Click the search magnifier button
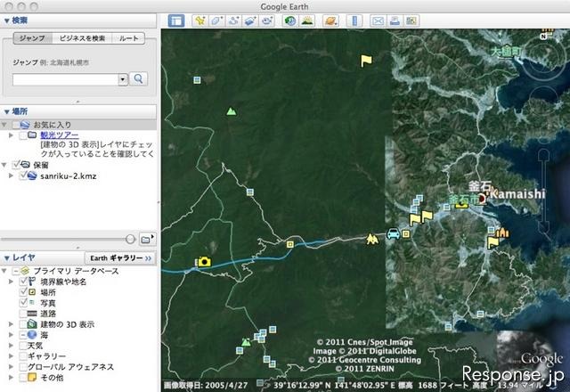Viewport: 570px width, 392px height. pos(139,79)
